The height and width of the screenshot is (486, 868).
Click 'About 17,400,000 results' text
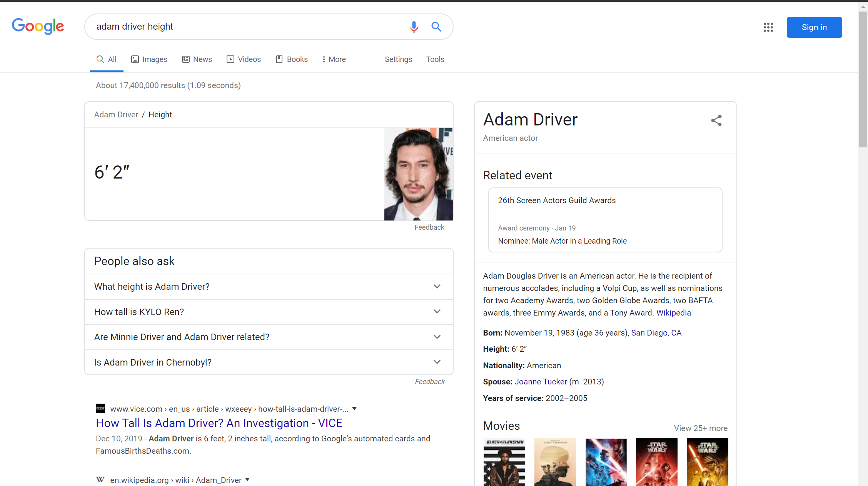168,85
